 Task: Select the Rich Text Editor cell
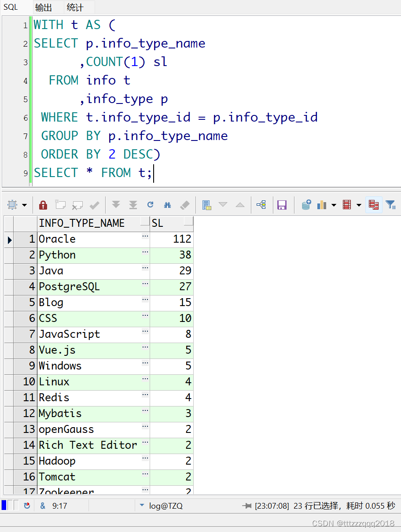click(x=93, y=445)
